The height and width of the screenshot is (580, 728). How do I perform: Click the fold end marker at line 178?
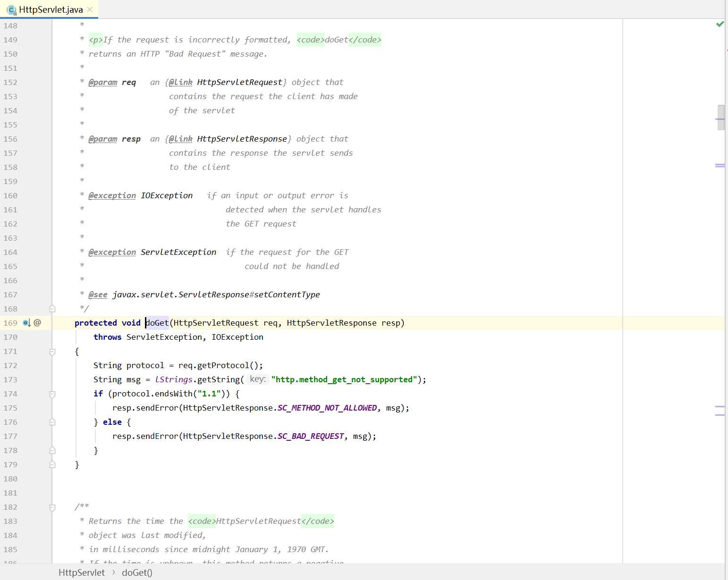[52, 450]
